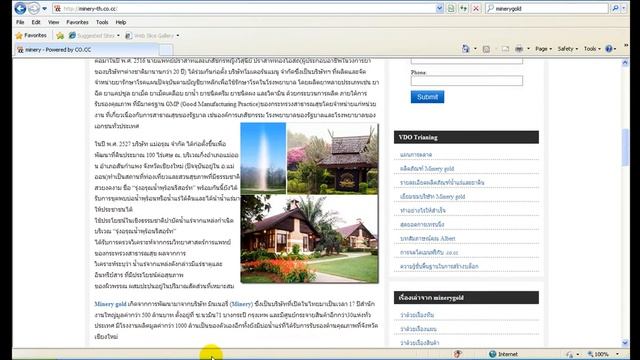Click the '(Minery)' link in paragraph

(241, 304)
